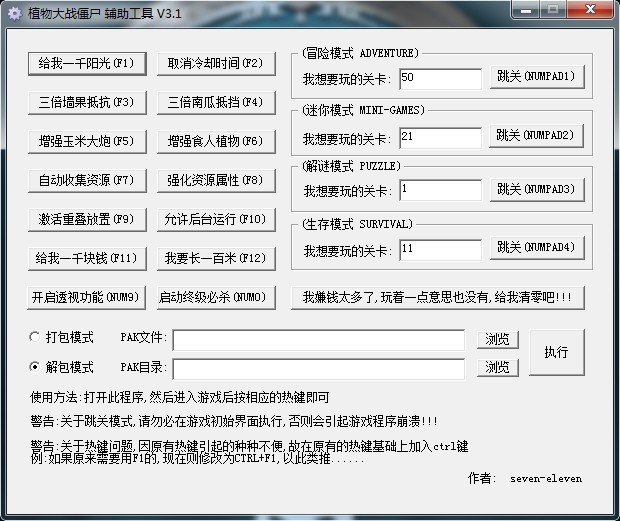620x521 pixels.
Task: Click 跳关 (NUMPAD2) for Mini-Games
Action: pyautogui.click(x=536, y=136)
